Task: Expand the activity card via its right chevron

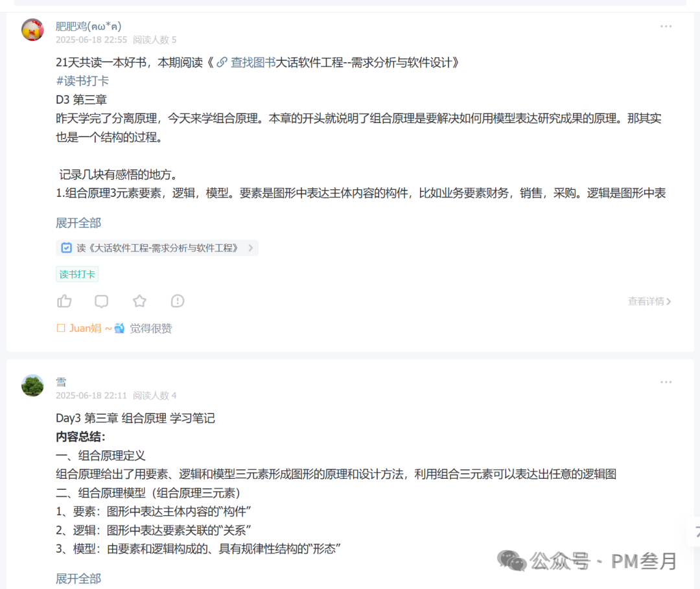Action: (251, 248)
